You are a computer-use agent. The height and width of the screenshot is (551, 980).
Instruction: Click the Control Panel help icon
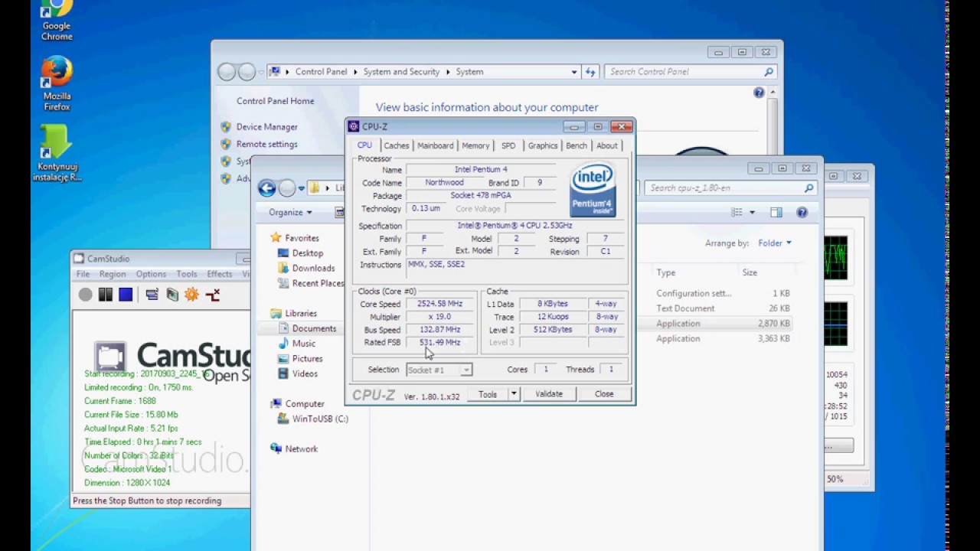[759, 93]
